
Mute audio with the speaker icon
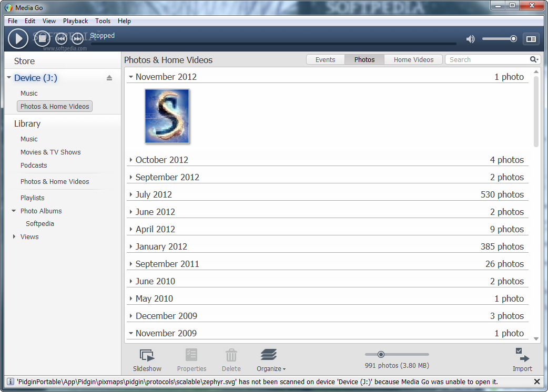tap(470, 39)
